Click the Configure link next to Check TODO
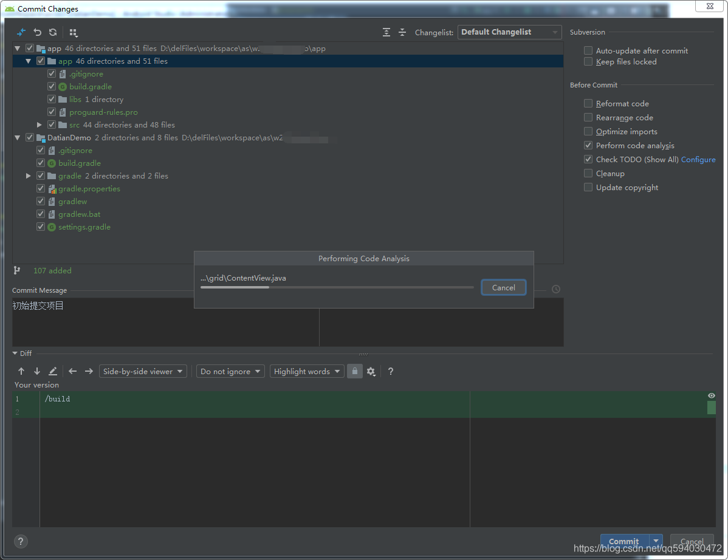This screenshot has height=560, width=728. [698, 159]
